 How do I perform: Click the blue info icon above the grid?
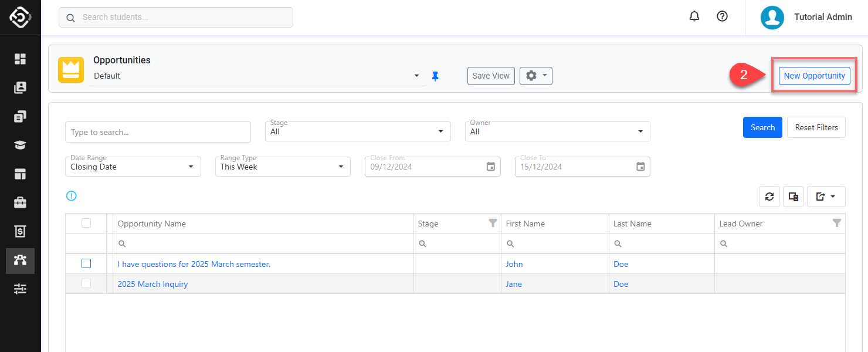pyautogui.click(x=72, y=197)
